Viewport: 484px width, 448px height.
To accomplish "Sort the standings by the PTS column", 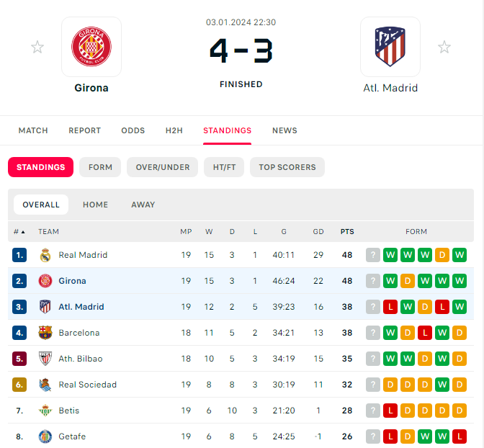I will 347,232.
